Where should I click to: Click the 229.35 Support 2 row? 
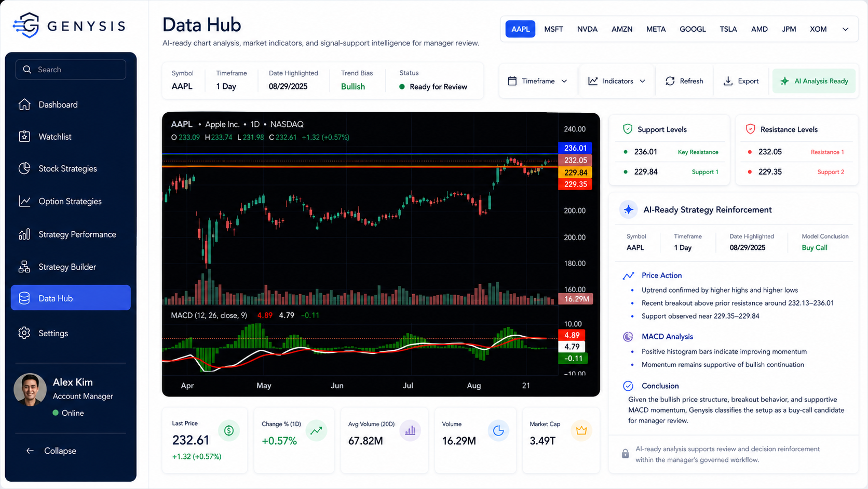pos(796,171)
